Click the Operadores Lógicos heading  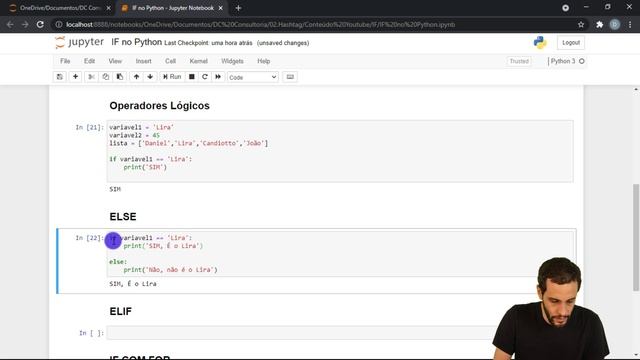(x=160, y=106)
